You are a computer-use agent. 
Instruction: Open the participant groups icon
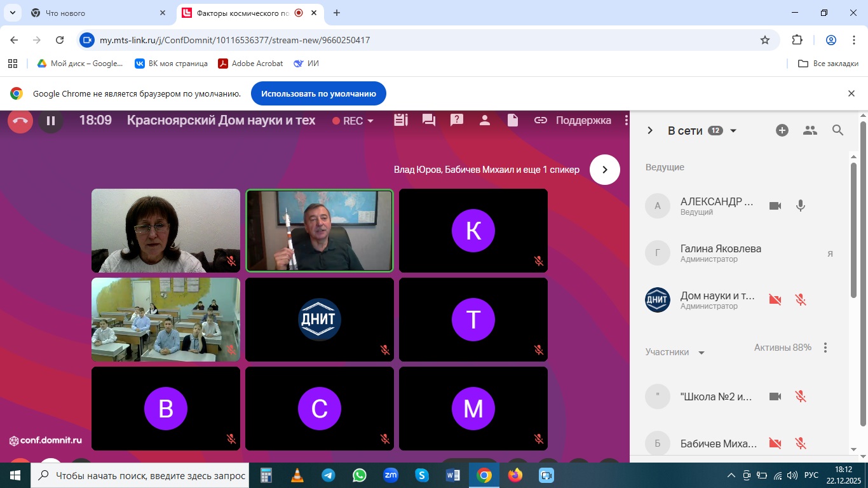click(x=810, y=130)
